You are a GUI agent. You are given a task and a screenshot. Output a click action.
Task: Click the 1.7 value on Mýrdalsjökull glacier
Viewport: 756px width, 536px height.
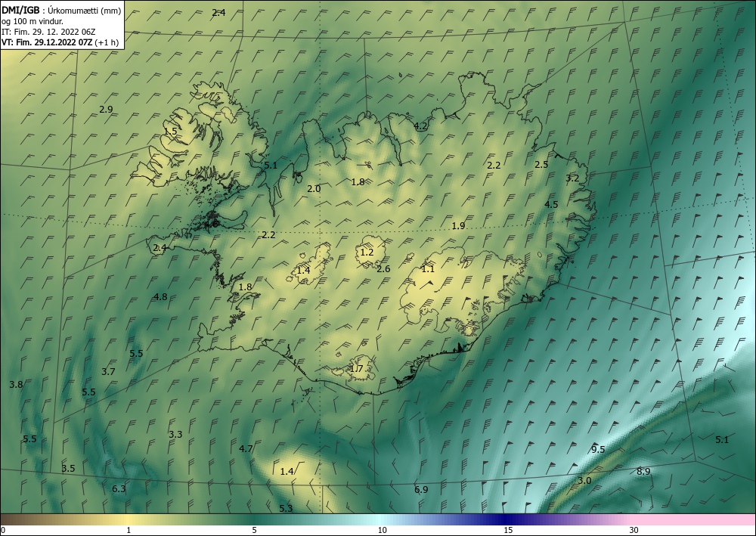(x=356, y=369)
